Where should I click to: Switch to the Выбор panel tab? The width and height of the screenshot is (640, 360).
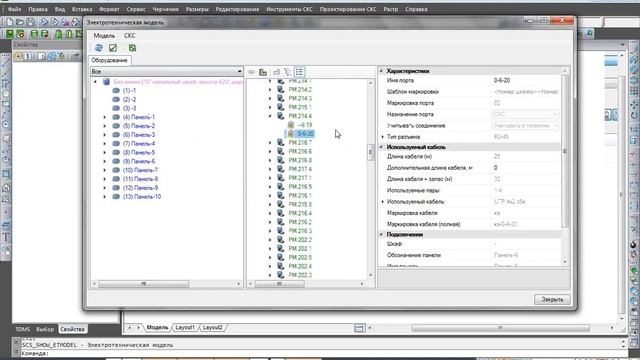[x=45, y=329]
